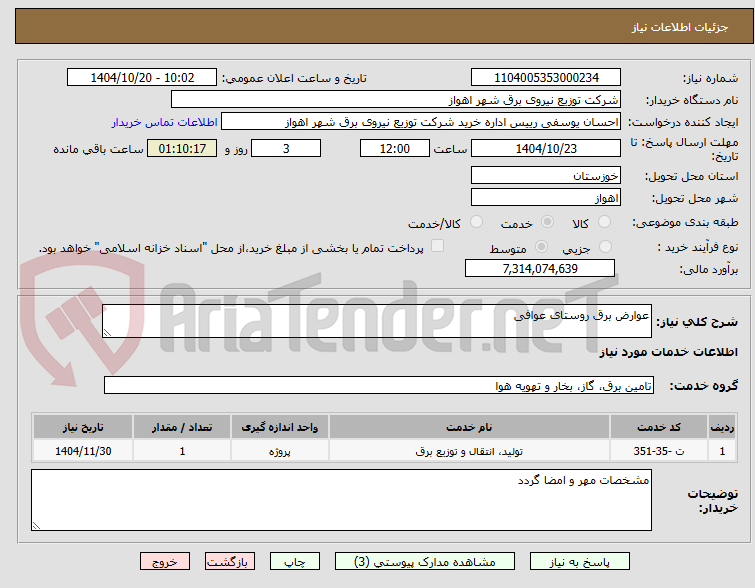Click the جزئیات اطلاعات نیاز page title

[x=679, y=27]
